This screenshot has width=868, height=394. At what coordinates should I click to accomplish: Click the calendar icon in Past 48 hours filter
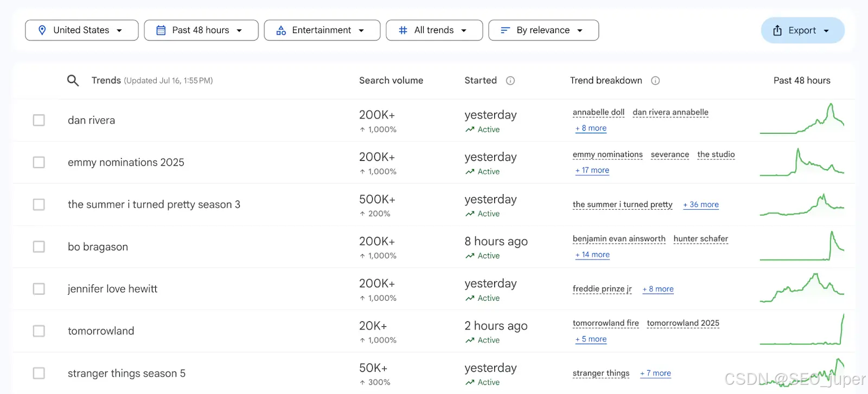[161, 30]
